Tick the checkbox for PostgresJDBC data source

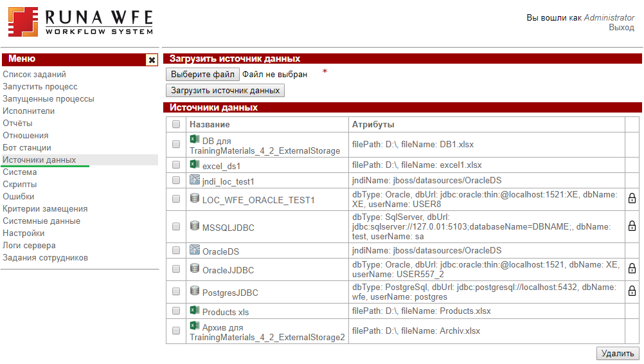pyautogui.click(x=176, y=291)
